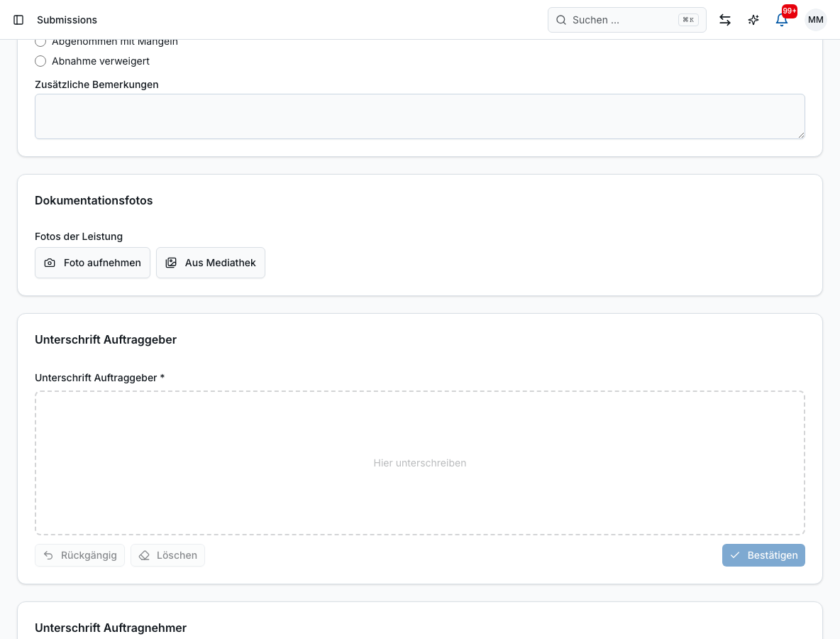
Task: Click the 'Zusätzliche Bemerkungen' label
Action: click(96, 84)
